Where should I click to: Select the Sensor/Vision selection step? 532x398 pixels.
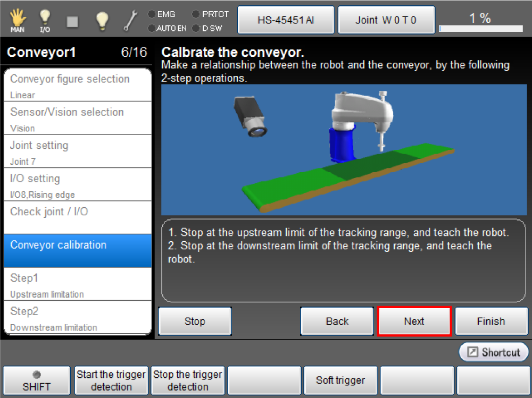point(78,118)
